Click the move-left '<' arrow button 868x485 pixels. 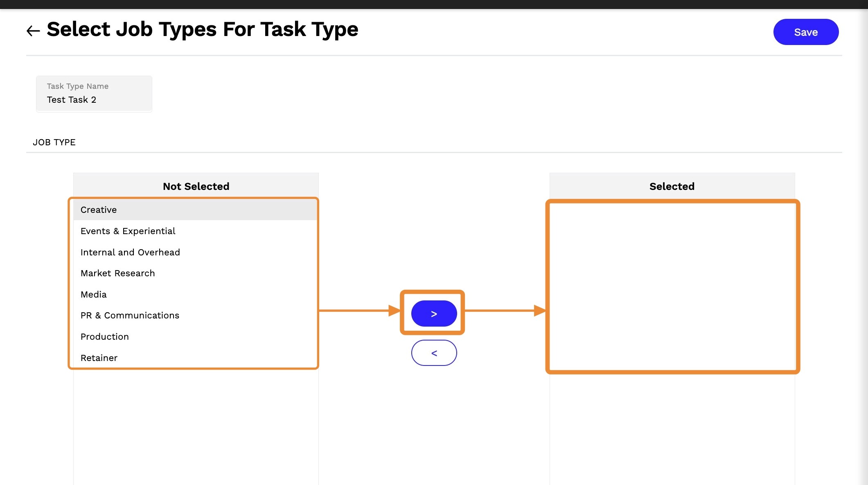click(434, 353)
